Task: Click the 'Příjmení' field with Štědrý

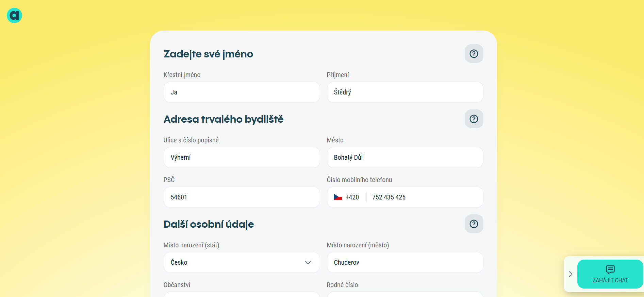Action: (x=405, y=92)
